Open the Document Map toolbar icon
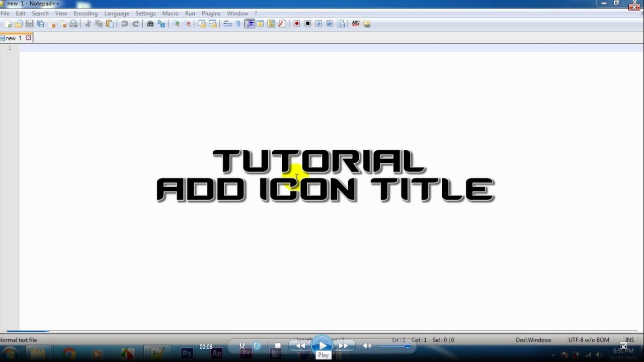 271,24
